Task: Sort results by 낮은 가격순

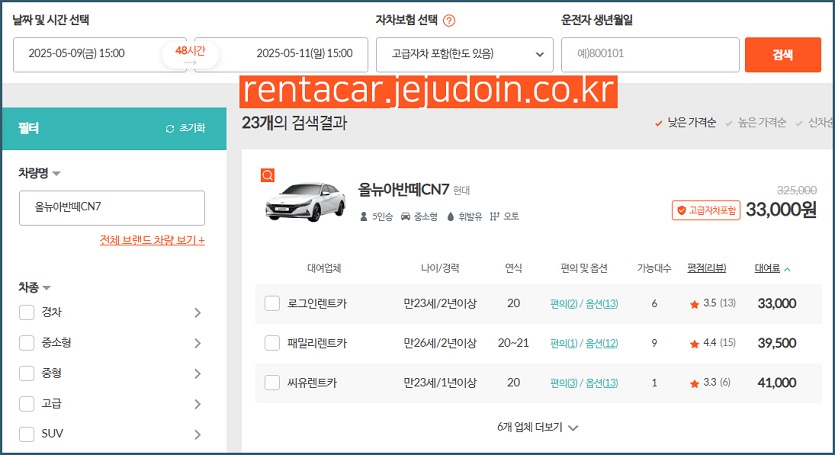Action: [x=685, y=123]
